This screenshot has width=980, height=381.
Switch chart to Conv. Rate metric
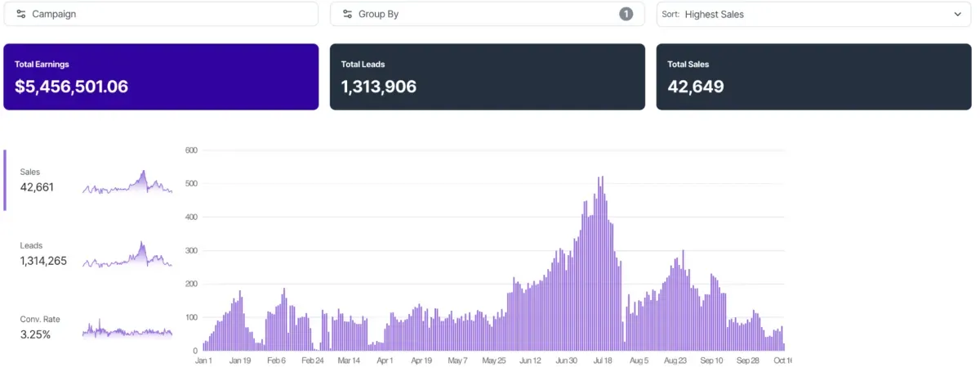point(40,327)
